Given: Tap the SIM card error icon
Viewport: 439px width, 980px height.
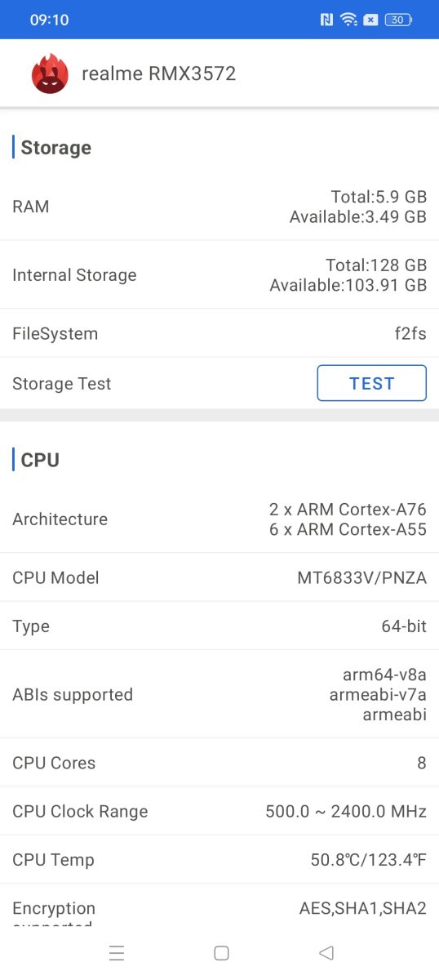Looking at the screenshot, I should click(370, 20).
